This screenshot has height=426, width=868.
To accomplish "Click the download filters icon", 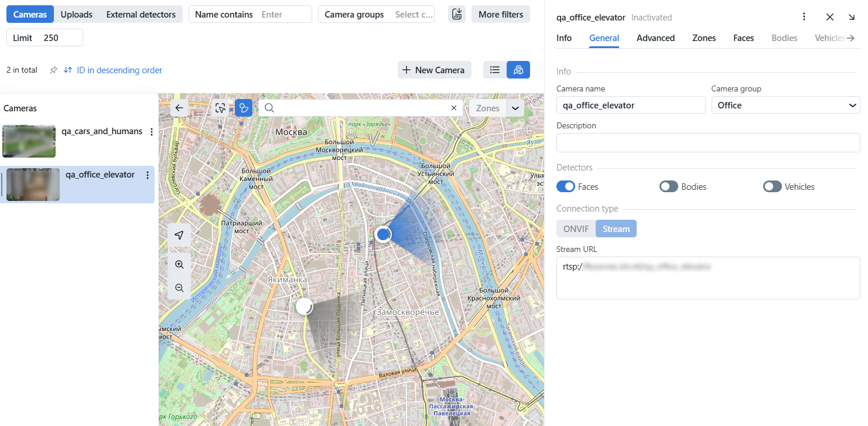I will coord(457,14).
